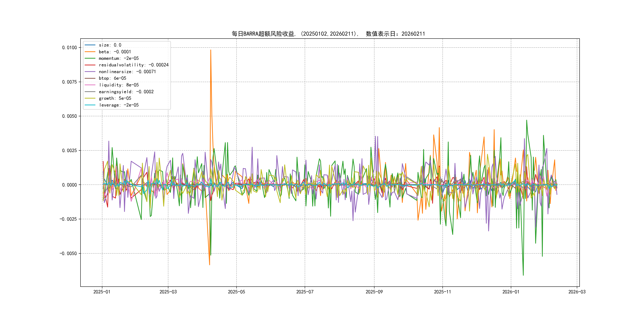The image size is (644, 322).
Task: Click the 2025-05 x-axis tick label
Action: (x=236, y=292)
